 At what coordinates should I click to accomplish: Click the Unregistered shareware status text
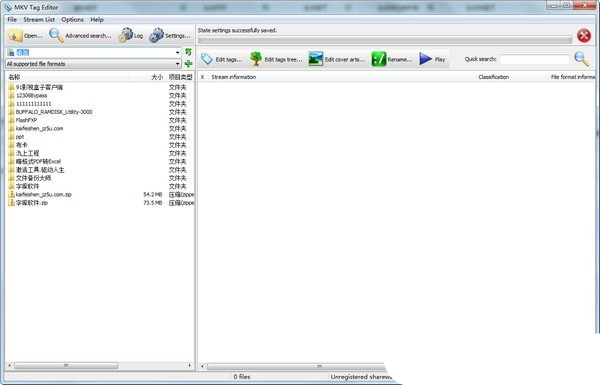pyautogui.click(x=361, y=377)
